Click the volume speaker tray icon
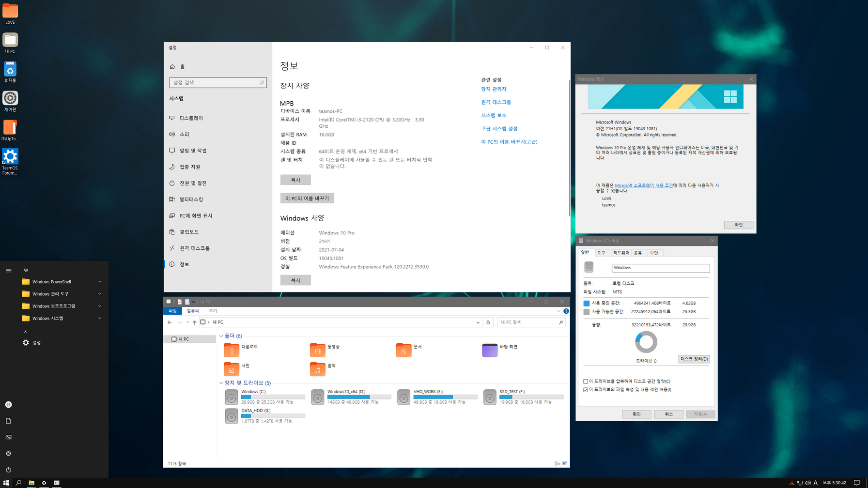The image size is (868, 488). click(807, 483)
